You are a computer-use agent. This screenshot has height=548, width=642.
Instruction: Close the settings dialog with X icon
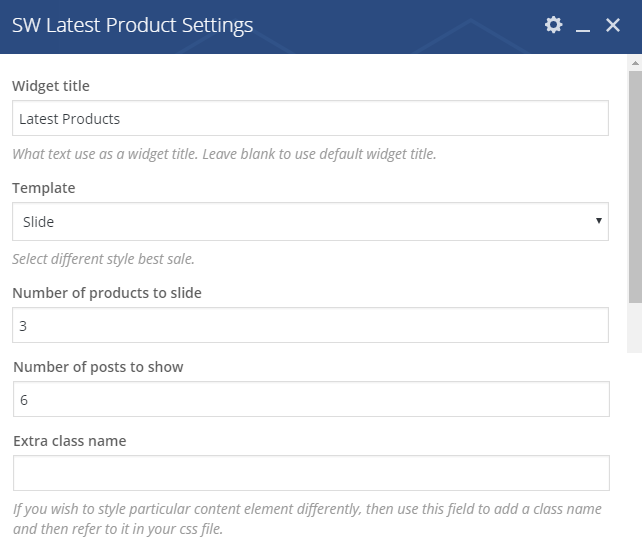point(613,25)
